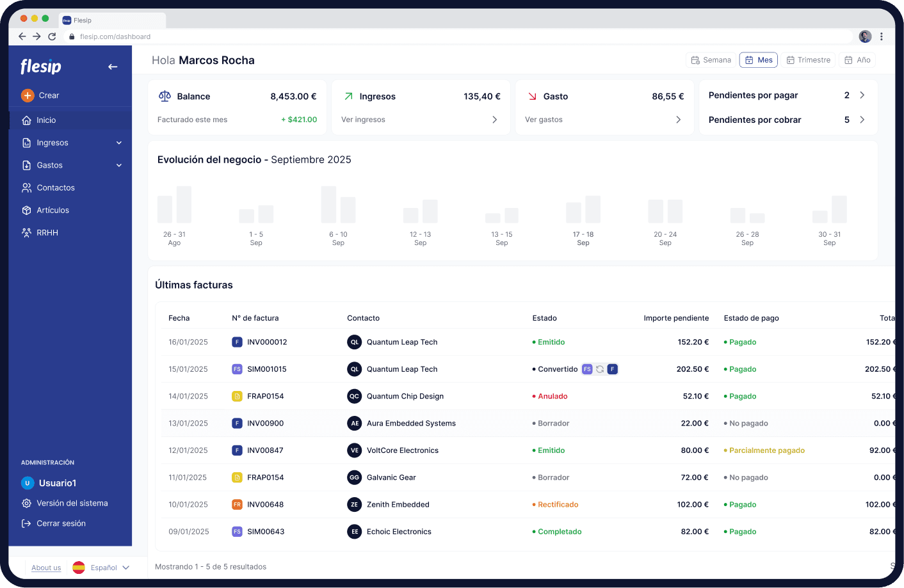This screenshot has width=904, height=588.
Task: Collapse sidebar with the left arrow icon
Action: pyautogui.click(x=113, y=67)
